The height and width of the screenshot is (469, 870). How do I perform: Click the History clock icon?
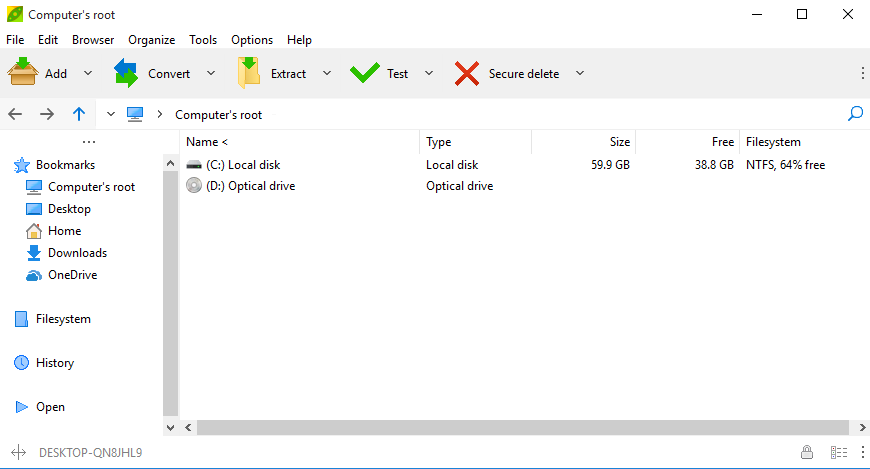[x=21, y=363]
